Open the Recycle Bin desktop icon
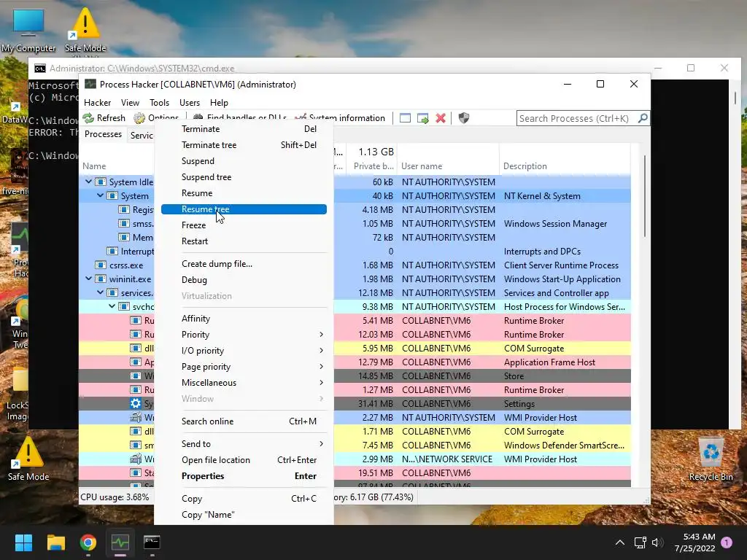747x560 pixels. pos(711,459)
